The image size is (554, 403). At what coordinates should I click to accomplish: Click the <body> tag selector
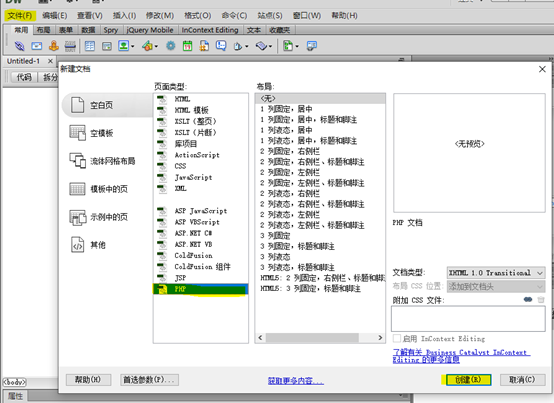(x=14, y=382)
